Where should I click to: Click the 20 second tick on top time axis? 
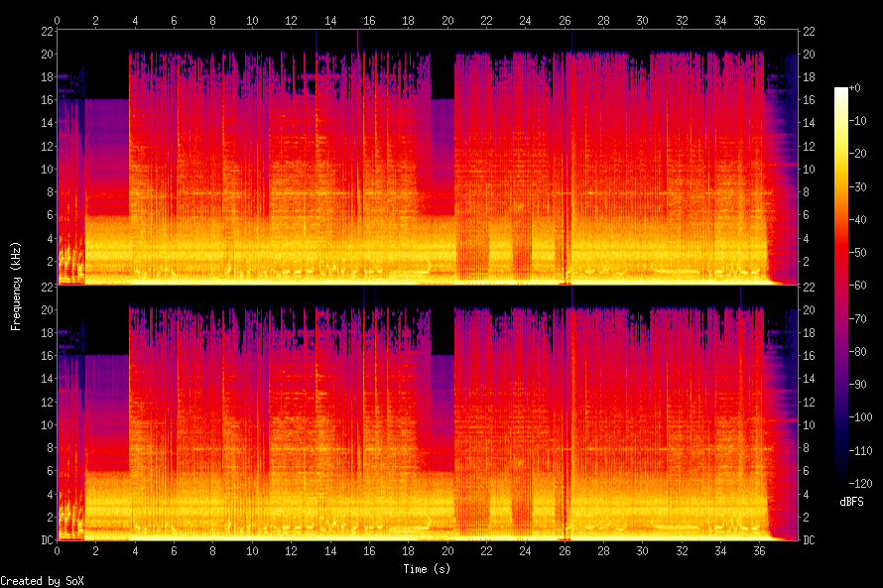447,20
